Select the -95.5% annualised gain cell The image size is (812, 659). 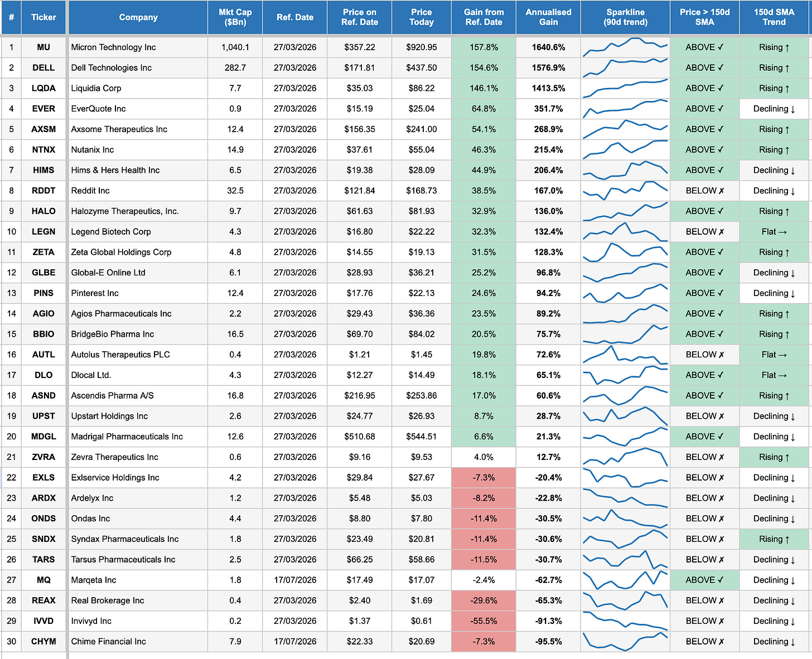pos(548,642)
